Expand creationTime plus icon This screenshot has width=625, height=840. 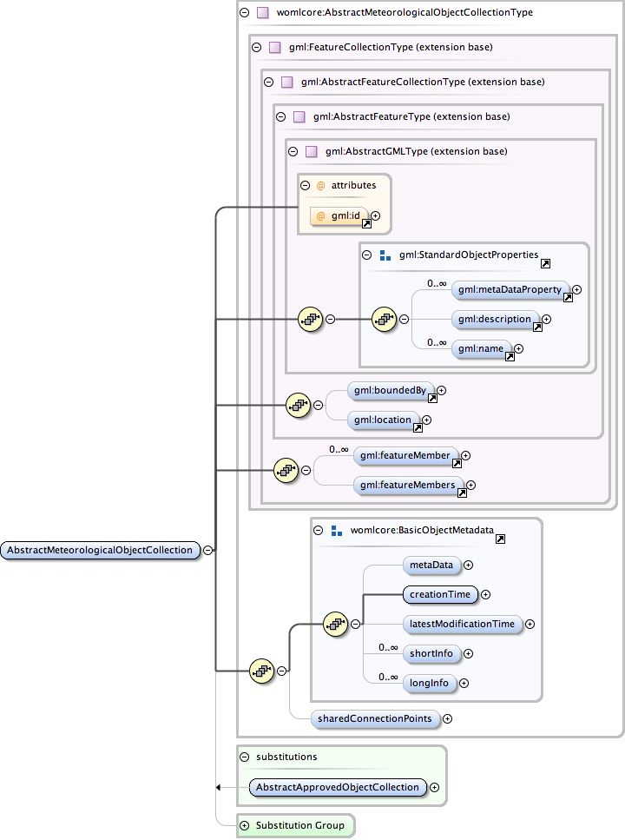[485, 595]
